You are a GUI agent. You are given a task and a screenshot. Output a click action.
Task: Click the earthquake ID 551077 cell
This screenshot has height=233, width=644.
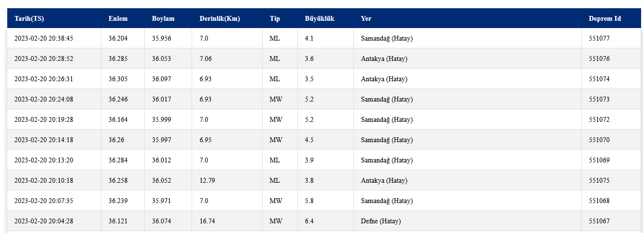[599, 38]
